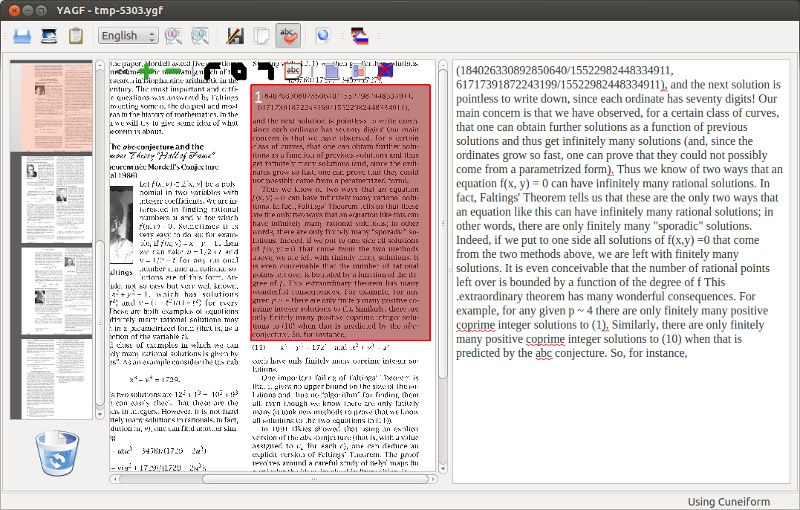Click the red selected text block on page
The width and height of the screenshot is (800, 510).
click(x=341, y=213)
